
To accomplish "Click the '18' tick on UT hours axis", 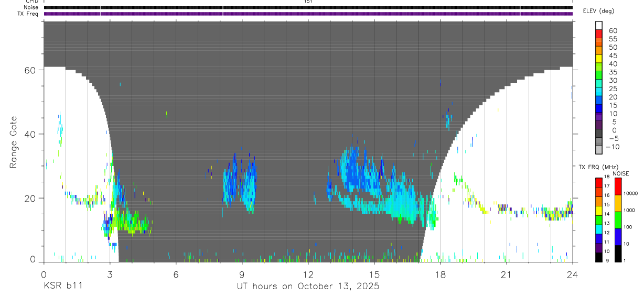I will (x=441, y=274).
